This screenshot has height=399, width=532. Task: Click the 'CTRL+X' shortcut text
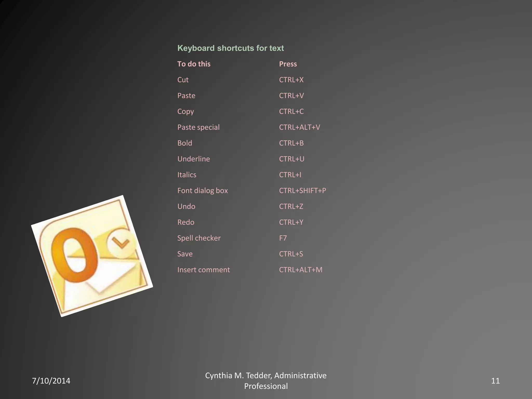coord(291,80)
